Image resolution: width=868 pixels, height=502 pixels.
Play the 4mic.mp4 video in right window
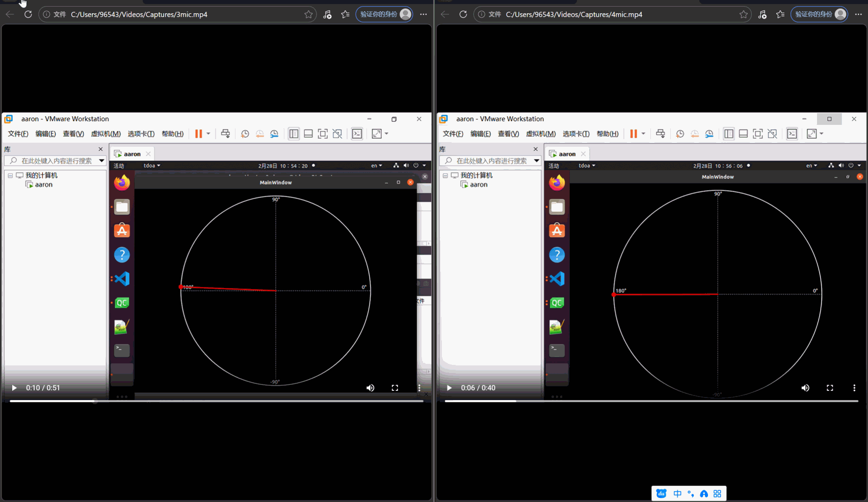[449, 388]
